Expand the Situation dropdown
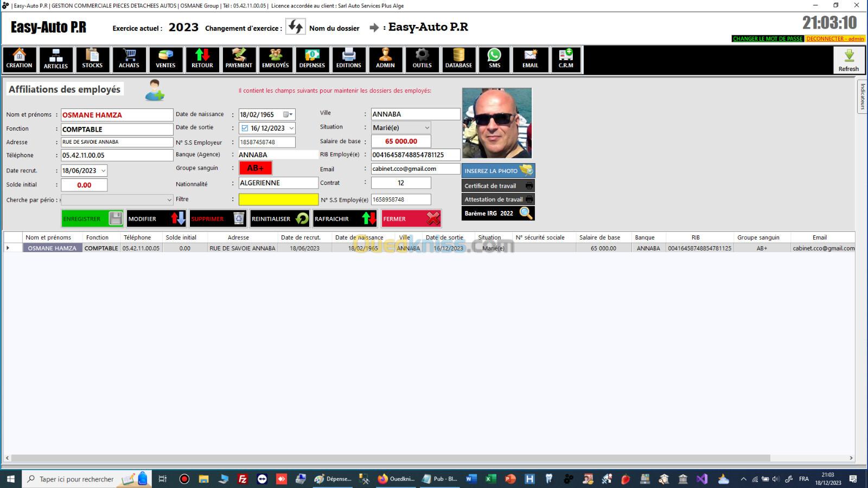 pyautogui.click(x=426, y=128)
